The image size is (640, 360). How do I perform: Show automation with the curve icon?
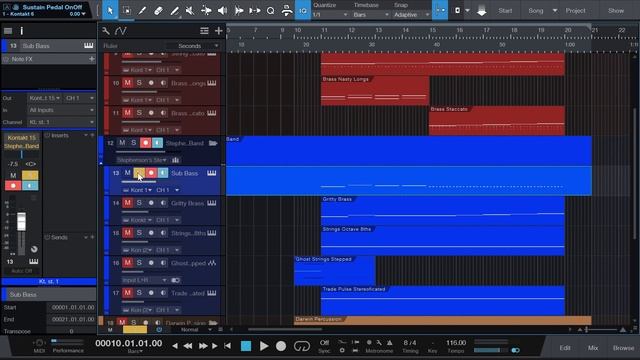pos(120,31)
